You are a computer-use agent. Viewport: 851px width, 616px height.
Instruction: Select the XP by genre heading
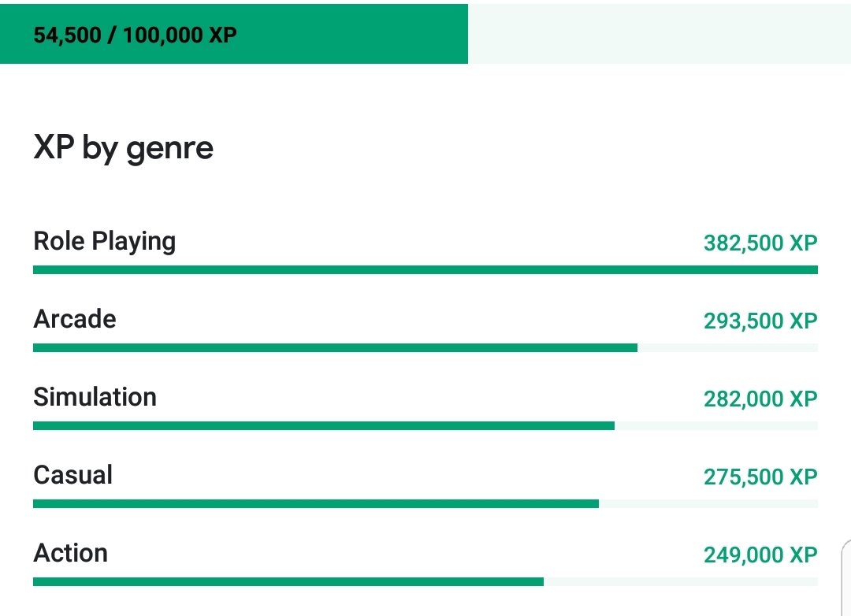click(123, 147)
